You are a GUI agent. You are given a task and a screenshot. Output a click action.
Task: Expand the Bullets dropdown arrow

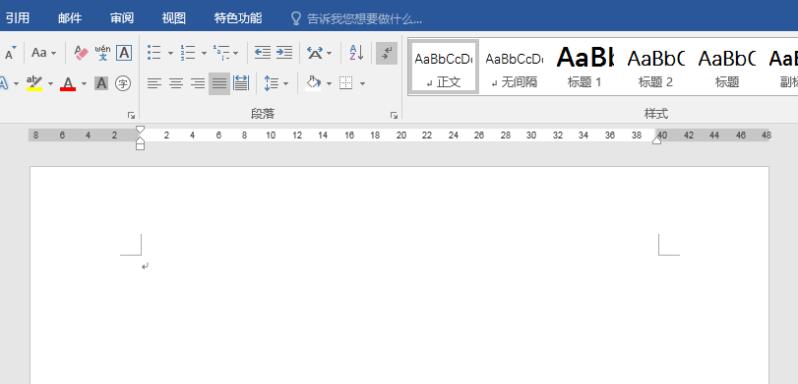pos(170,53)
